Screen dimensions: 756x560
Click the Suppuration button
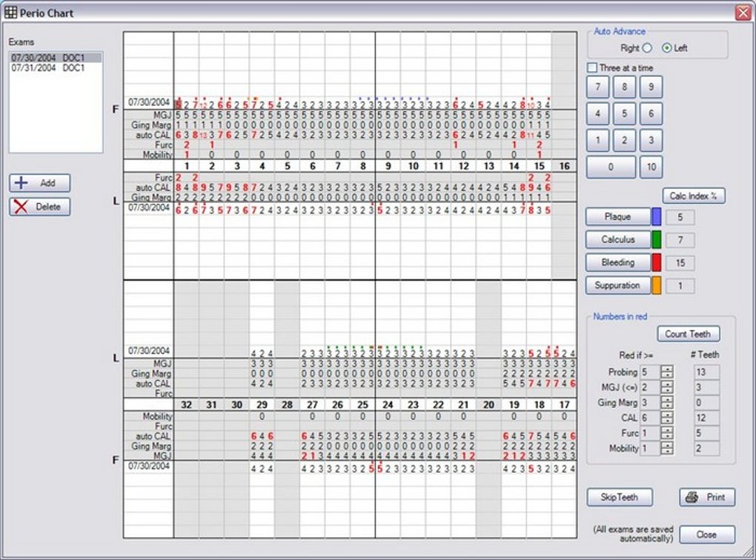618,285
